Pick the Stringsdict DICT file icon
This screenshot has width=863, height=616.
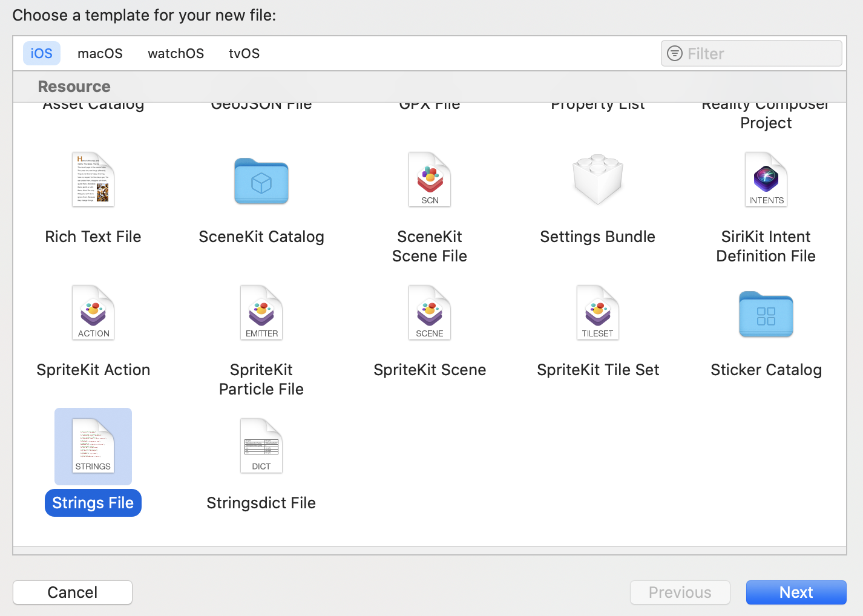261,445
